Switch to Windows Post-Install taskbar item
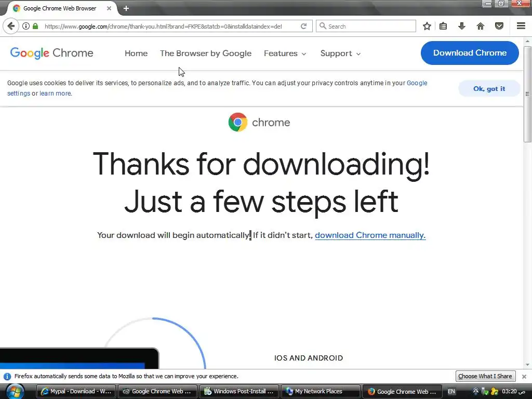The height and width of the screenshot is (399, 532). tap(239, 392)
